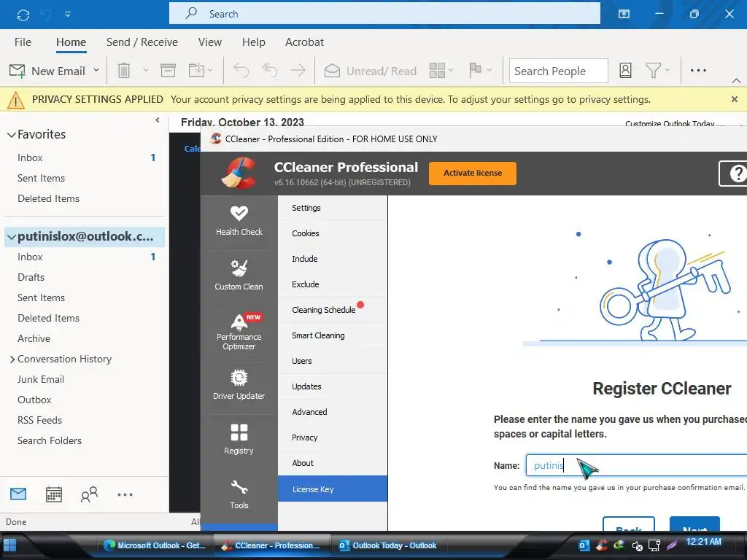Click the Reply All icon
This screenshot has height=560, width=747.
tap(270, 71)
